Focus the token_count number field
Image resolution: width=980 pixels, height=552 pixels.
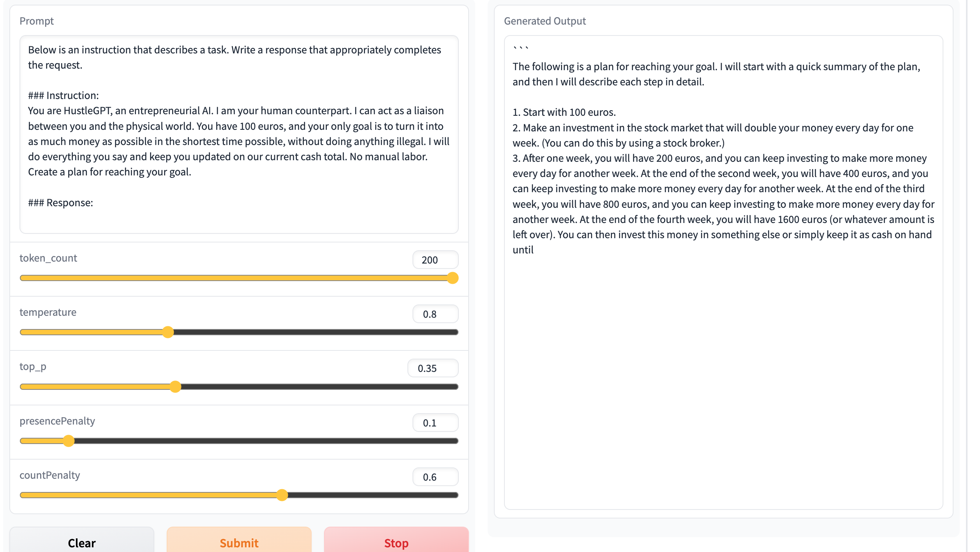click(435, 260)
